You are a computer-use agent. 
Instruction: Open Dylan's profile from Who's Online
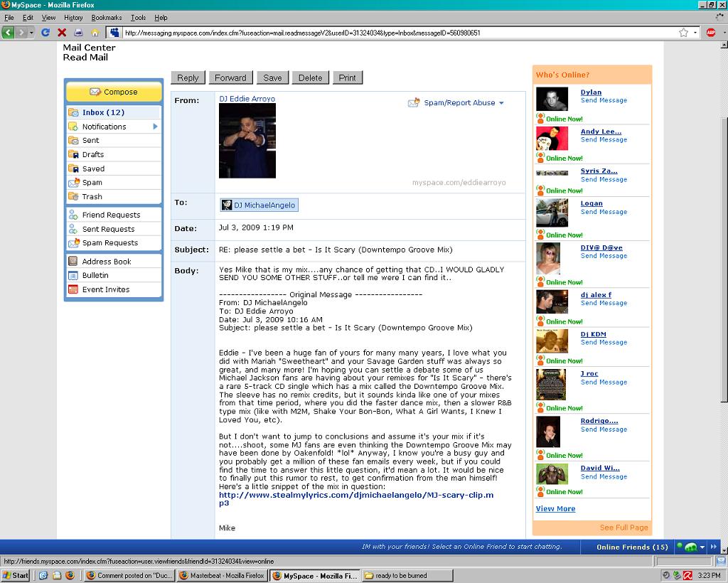coord(591,92)
